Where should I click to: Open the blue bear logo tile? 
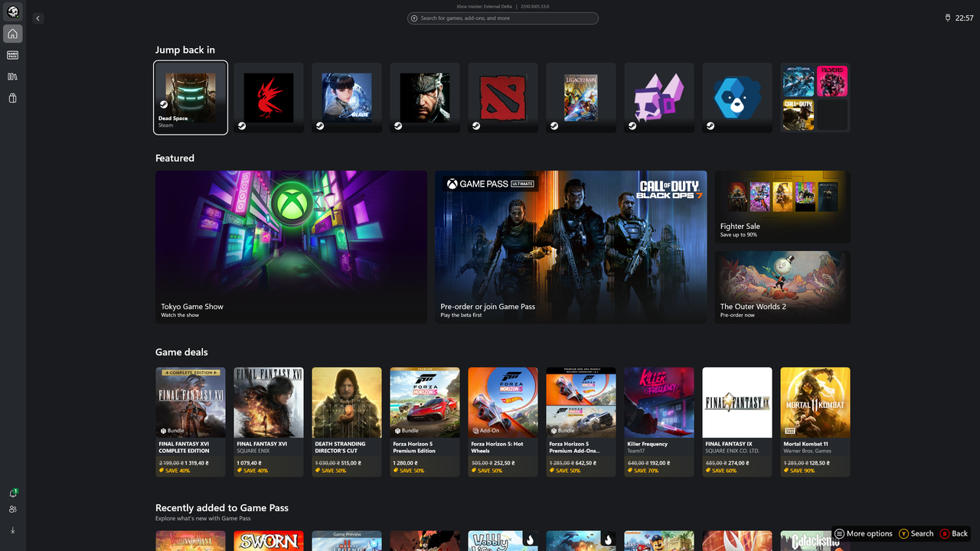point(737,97)
